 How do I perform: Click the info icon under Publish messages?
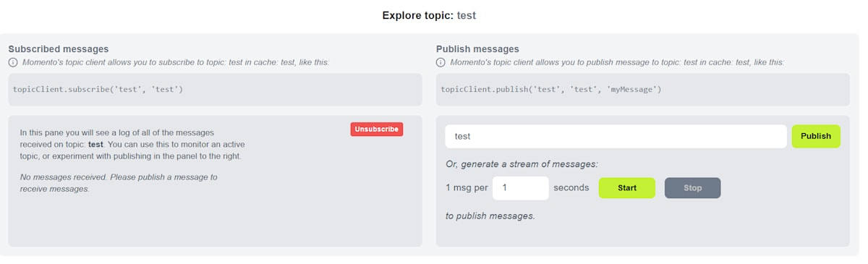click(x=441, y=62)
